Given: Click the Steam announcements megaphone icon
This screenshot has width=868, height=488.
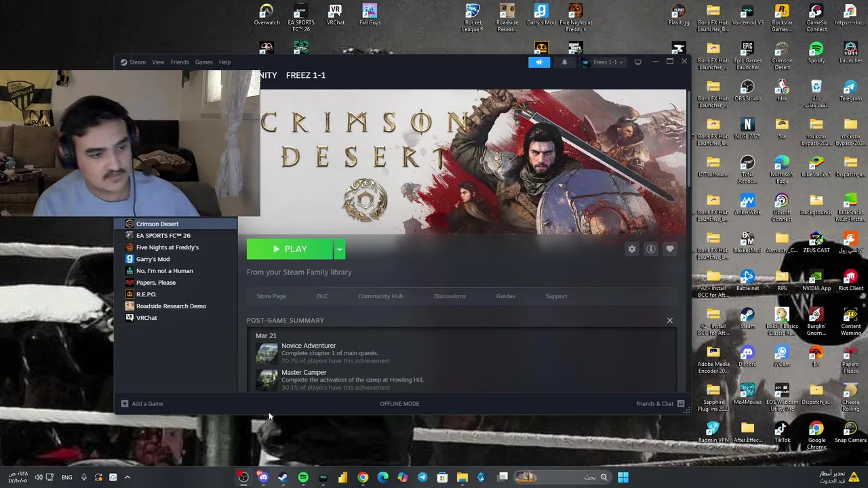Looking at the screenshot, I should (539, 62).
